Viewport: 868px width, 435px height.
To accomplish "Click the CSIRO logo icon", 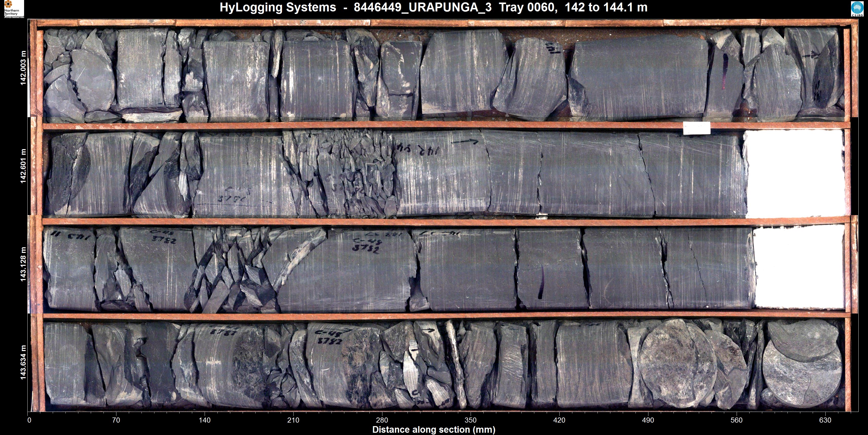I will 857,9.
